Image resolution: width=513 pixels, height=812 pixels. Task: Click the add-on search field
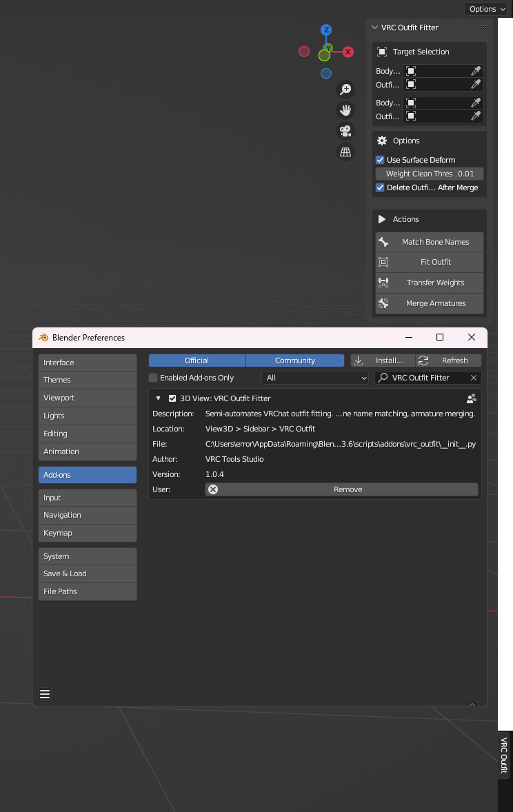click(428, 378)
